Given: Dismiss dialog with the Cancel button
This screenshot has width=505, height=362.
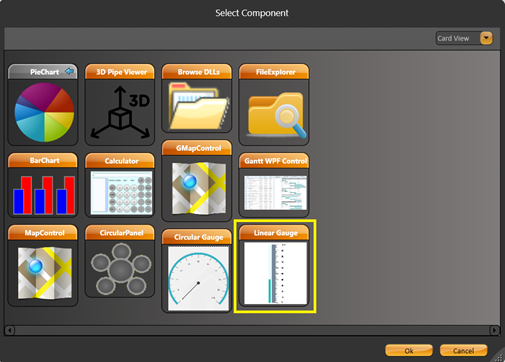Looking at the screenshot, I should pos(463,351).
